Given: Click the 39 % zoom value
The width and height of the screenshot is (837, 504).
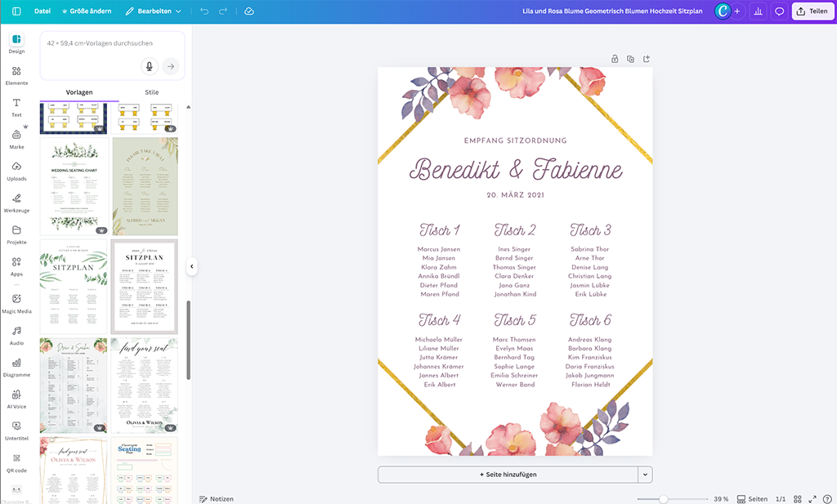Looking at the screenshot, I should pyautogui.click(x=721, y=498).
